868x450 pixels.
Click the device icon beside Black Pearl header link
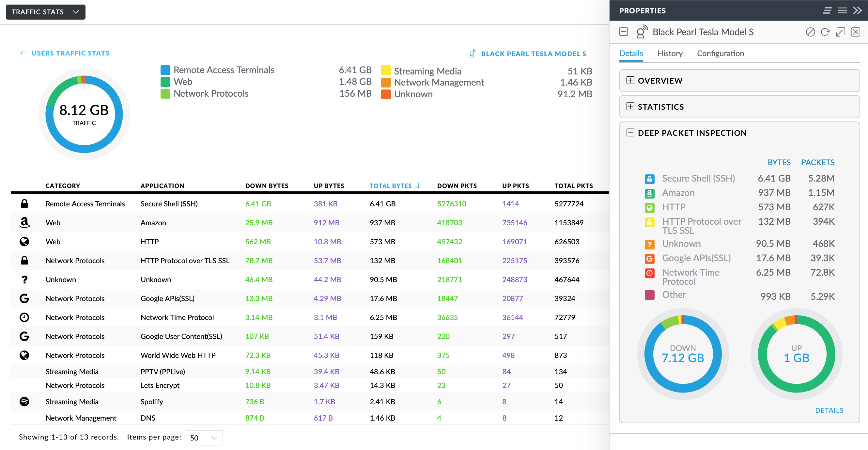pos(473,54)
